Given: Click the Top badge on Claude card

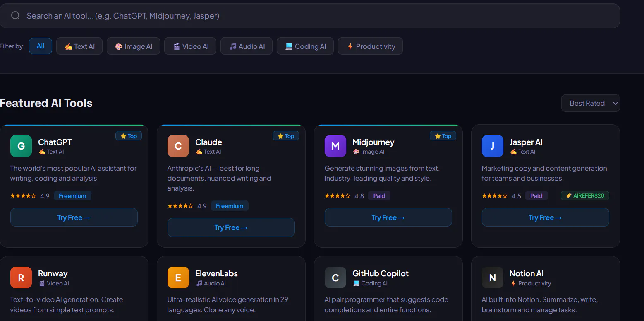Looking at the screenshot, I should 286,136.
